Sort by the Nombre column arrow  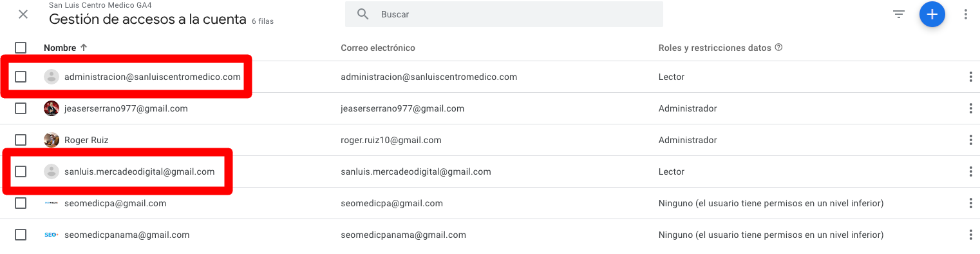tap(84, 48)
